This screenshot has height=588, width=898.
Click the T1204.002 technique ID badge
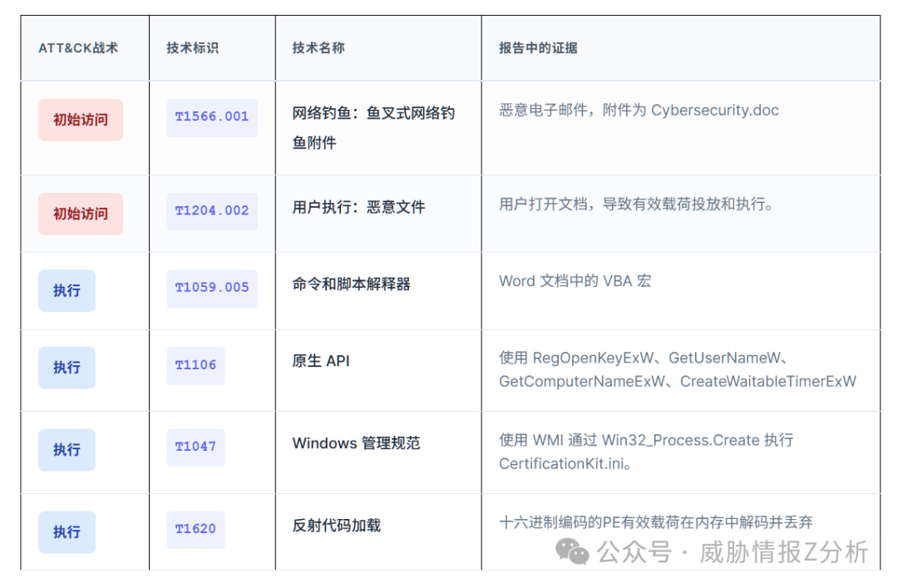point(212,211)
